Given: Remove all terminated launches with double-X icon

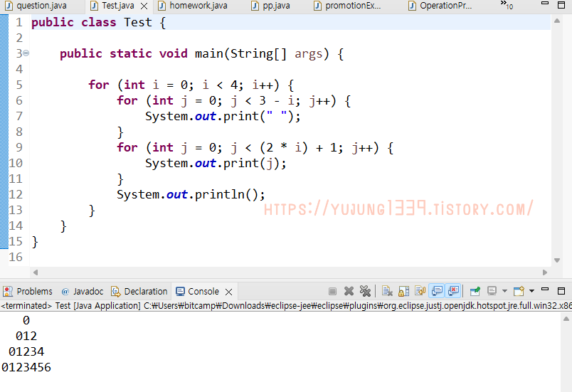Looking at the screenshot, I should 365,291.
